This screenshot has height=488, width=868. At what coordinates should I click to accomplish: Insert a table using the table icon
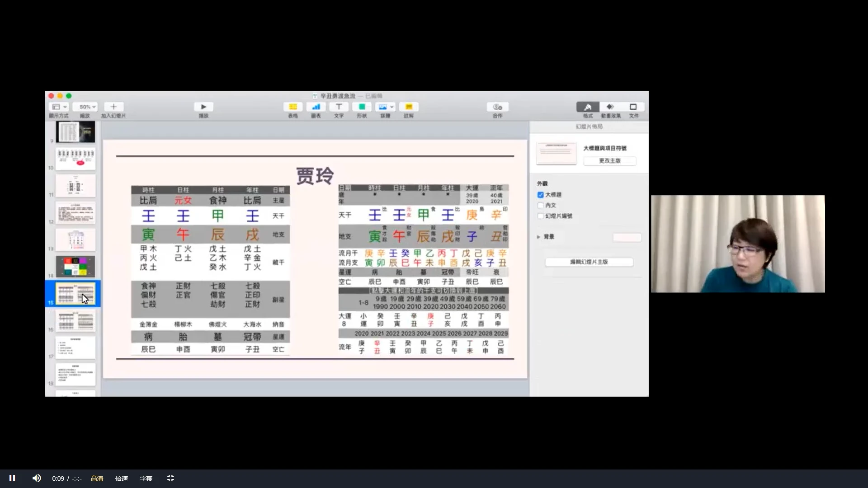tap(293, 107)
